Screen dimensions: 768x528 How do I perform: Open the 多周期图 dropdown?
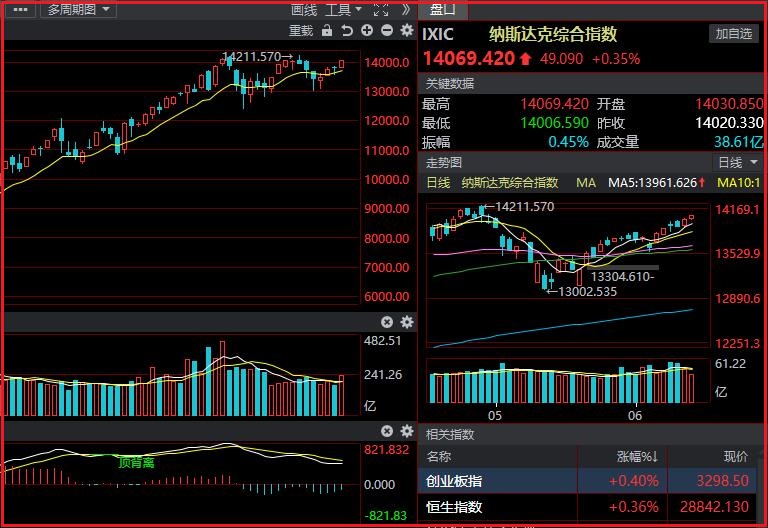78,9
